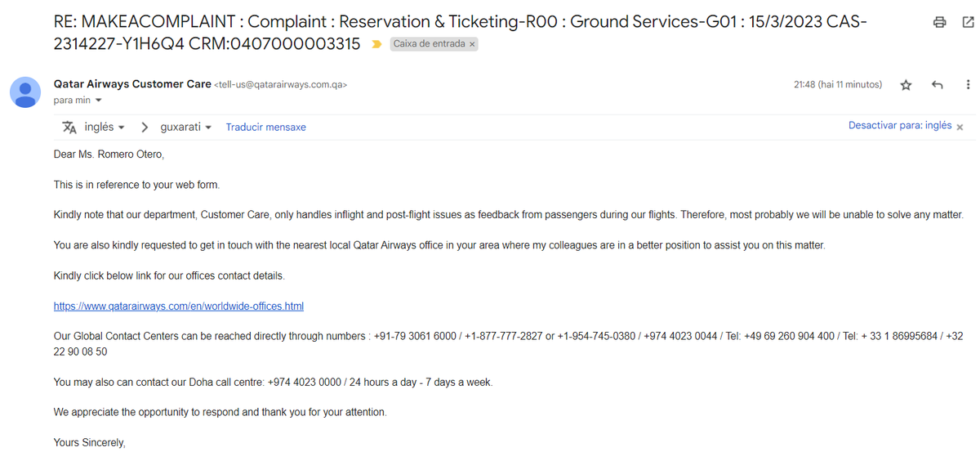Star this Qatar Airways message
980x452 pixels.
(906, 85)
